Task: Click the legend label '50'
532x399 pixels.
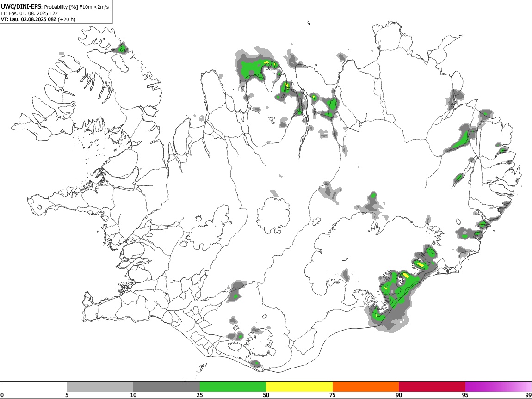Action: [266, 395]
